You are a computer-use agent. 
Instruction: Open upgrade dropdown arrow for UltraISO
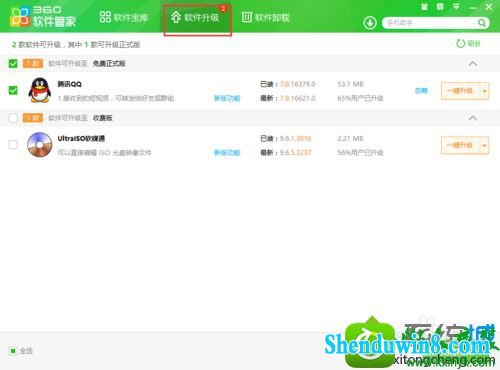pyautogui.click(x=484, y=145)
